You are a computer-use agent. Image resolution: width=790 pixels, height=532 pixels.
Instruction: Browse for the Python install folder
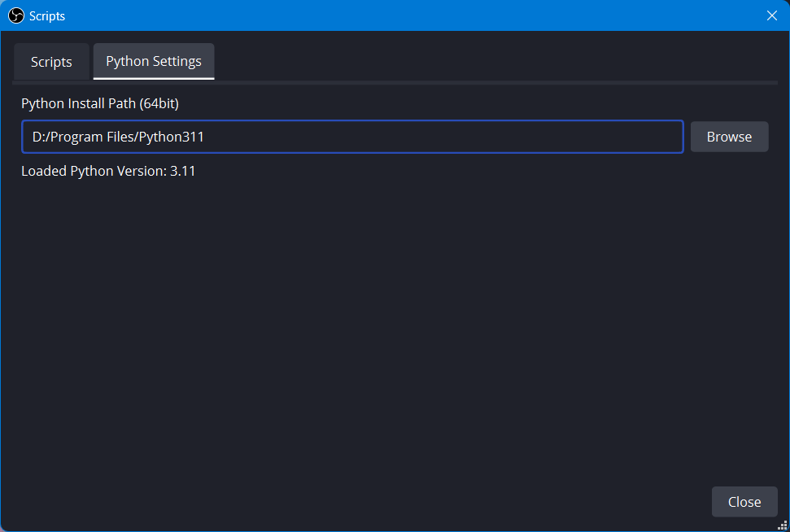coord(729,137)
